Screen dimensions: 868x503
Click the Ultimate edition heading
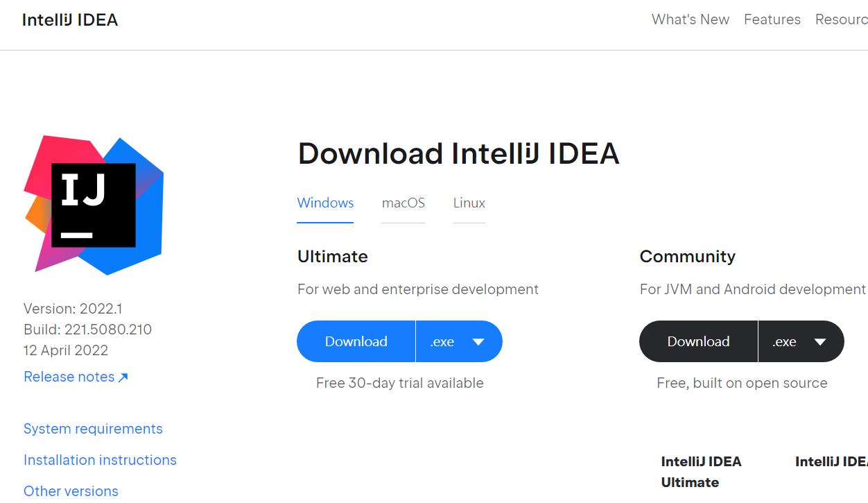click(x=332, y=257)
